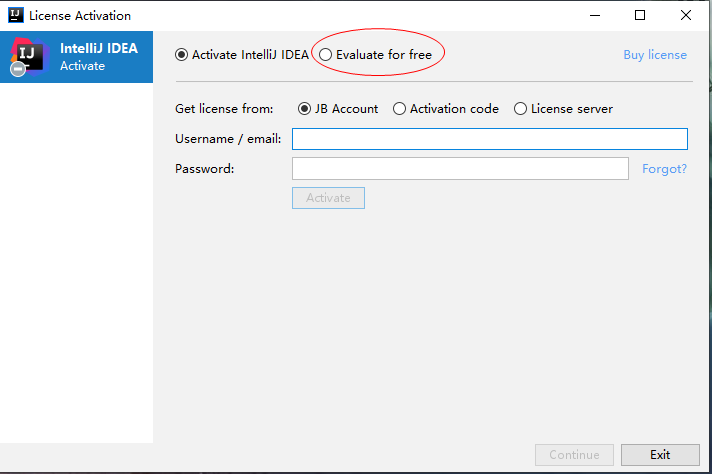Click the IntelliJ IDEA logo in the sidebar
The width and height of the screenshot is (712, 474).
(x=27, y=57)
